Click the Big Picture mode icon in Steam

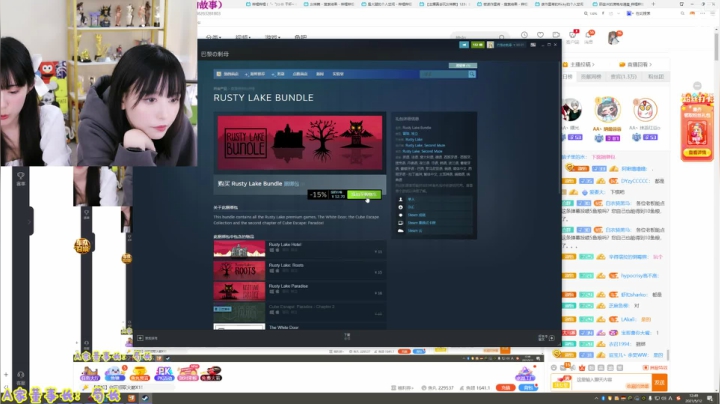pos(533,45)
